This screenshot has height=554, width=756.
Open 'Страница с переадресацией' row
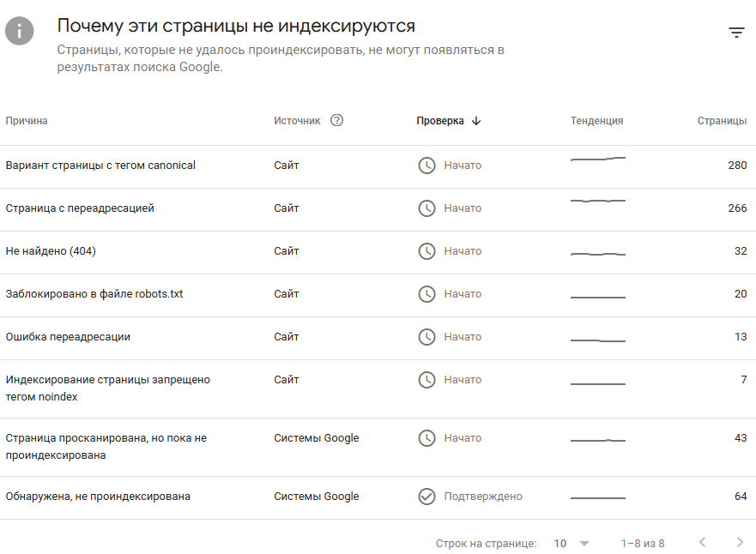(x=80, y=208)
